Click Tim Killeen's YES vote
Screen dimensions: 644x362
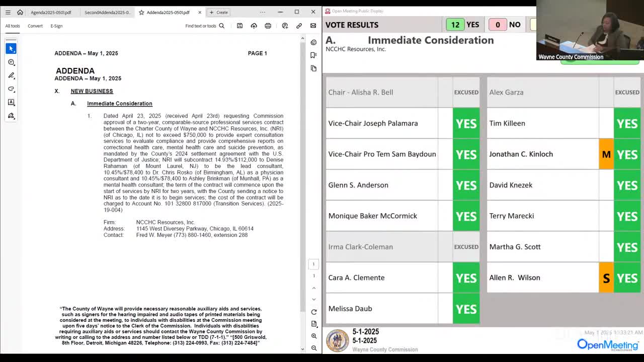pyautogui.click(x=627, y=123)
